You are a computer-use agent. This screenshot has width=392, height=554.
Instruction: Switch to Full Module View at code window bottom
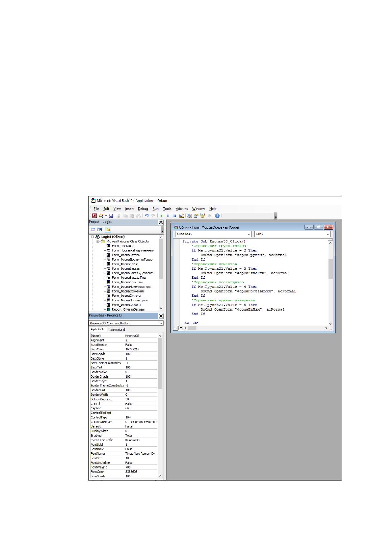pyautogui.click(x=180, y=328)
